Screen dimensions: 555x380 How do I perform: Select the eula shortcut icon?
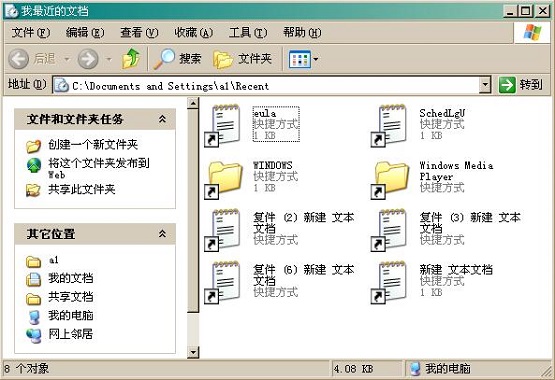coord(223,125)
